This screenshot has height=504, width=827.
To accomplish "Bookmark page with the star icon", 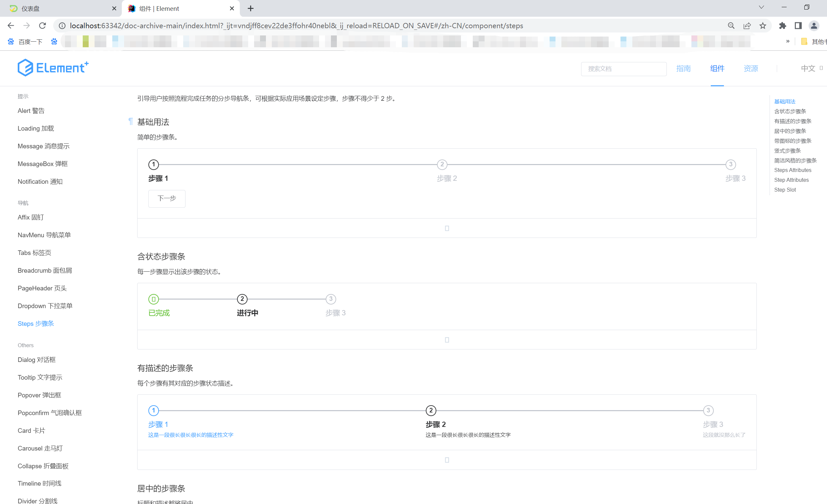I will coord(763,26).
